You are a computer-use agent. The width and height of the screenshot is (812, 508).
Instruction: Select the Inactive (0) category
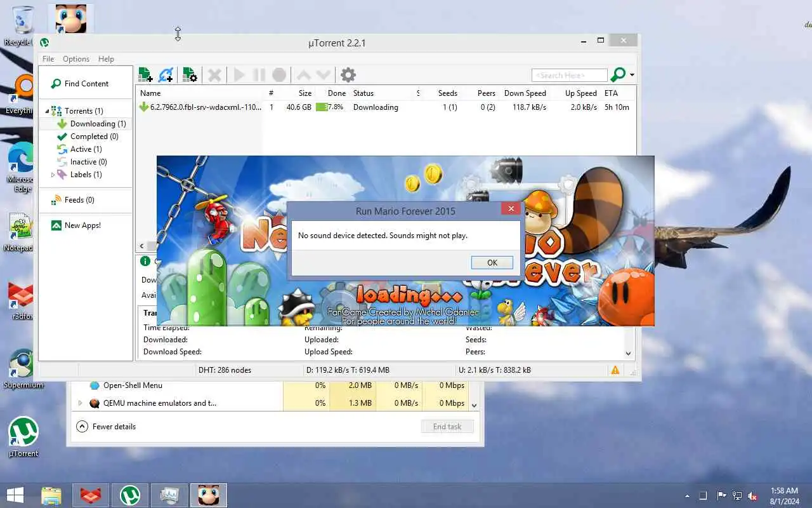coord(82,162)
